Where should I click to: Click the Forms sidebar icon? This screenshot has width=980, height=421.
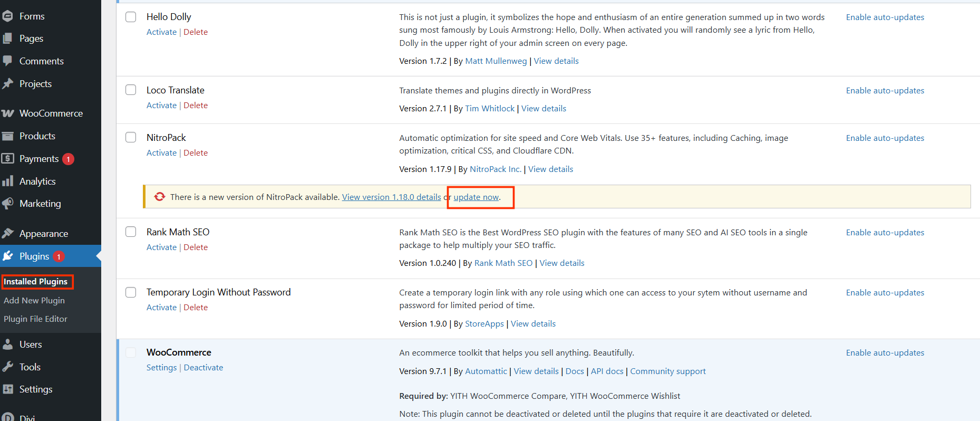coord(7,16)
